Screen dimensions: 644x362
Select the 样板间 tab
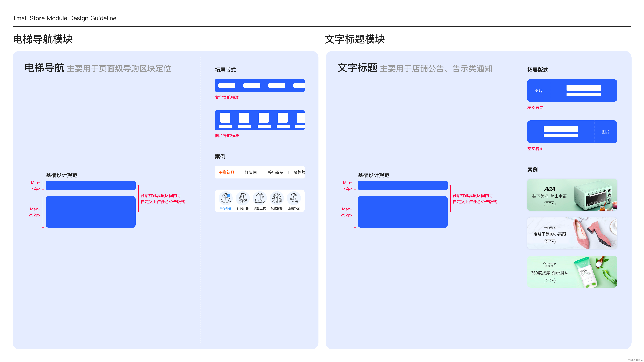click(251, 172)
